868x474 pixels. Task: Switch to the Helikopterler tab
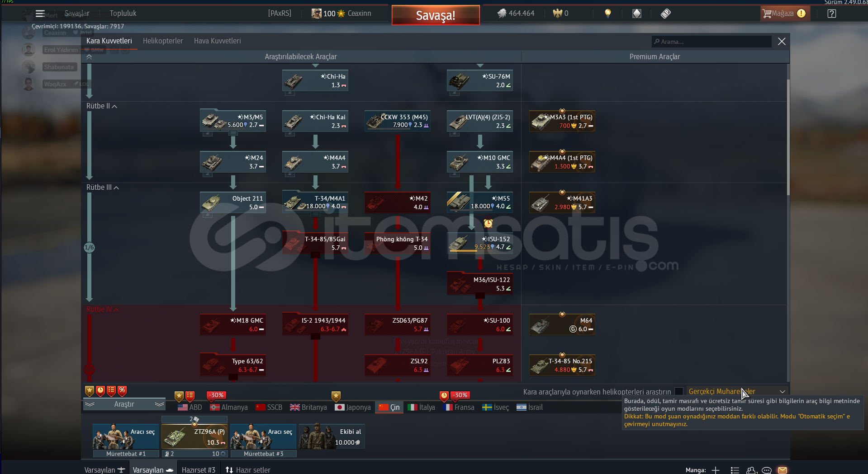(x=163, y=41)
